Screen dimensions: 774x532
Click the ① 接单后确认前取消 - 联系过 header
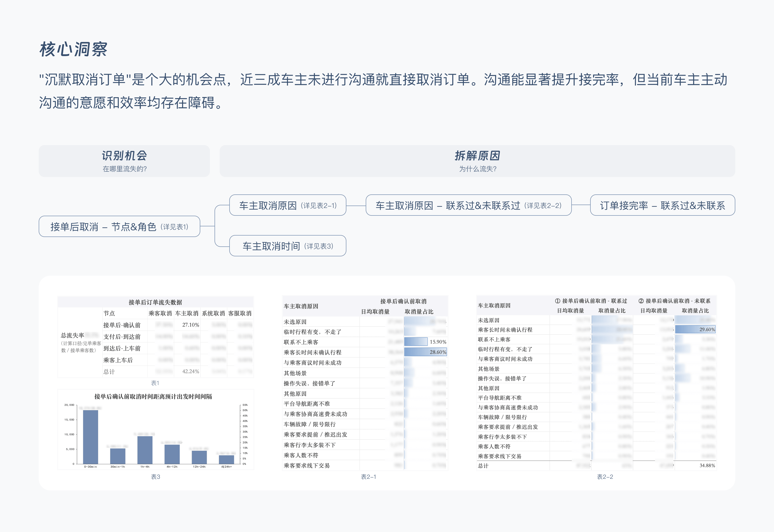pos(591,301)
